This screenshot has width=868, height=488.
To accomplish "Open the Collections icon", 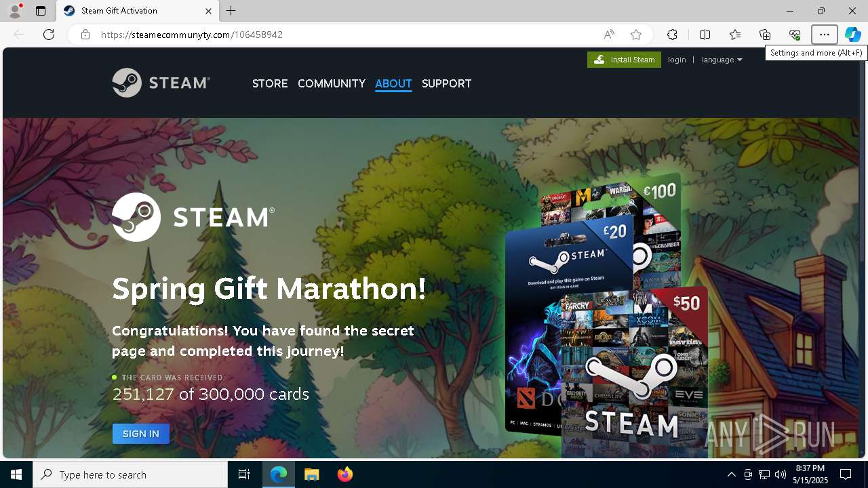I will click(765, 35).
